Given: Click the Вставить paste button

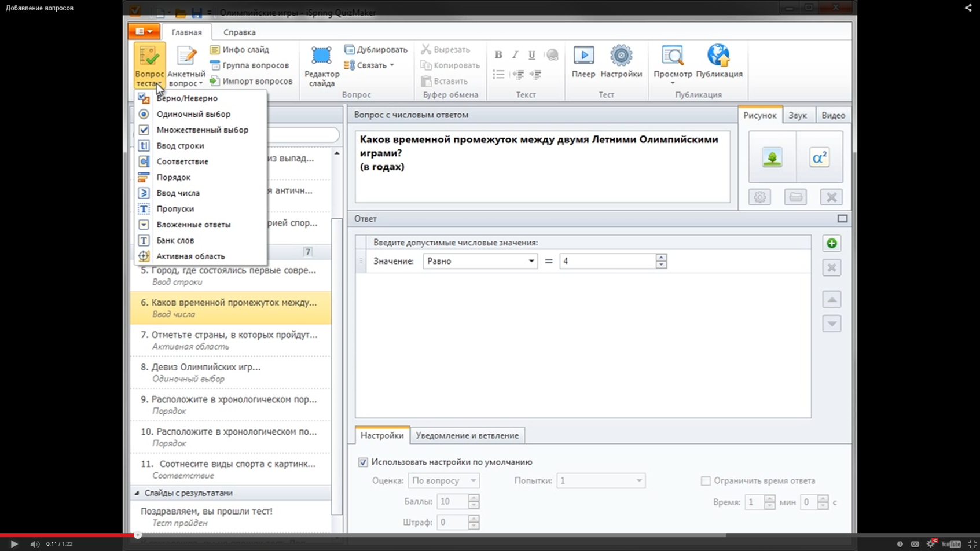Looking at the screenshot, I should point(445,81).
